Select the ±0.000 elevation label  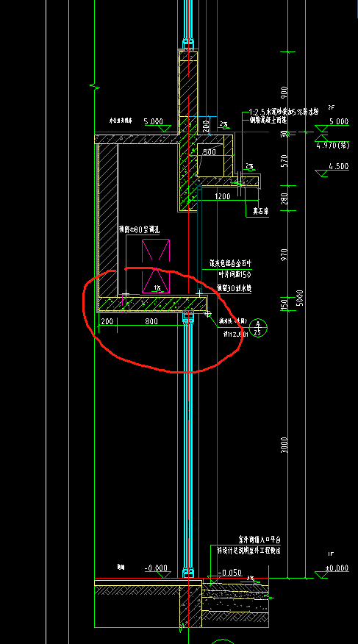coord(337,568)
